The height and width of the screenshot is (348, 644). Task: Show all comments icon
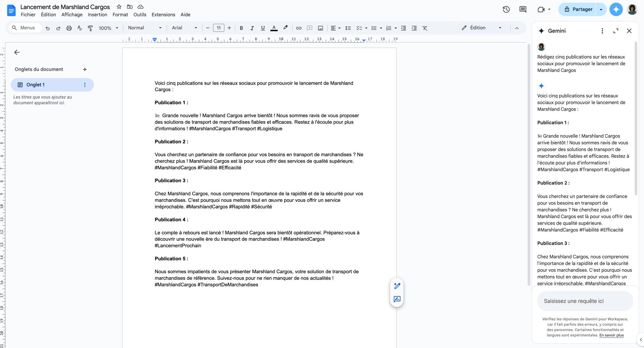pyautogui.click(x=523, y=9)
